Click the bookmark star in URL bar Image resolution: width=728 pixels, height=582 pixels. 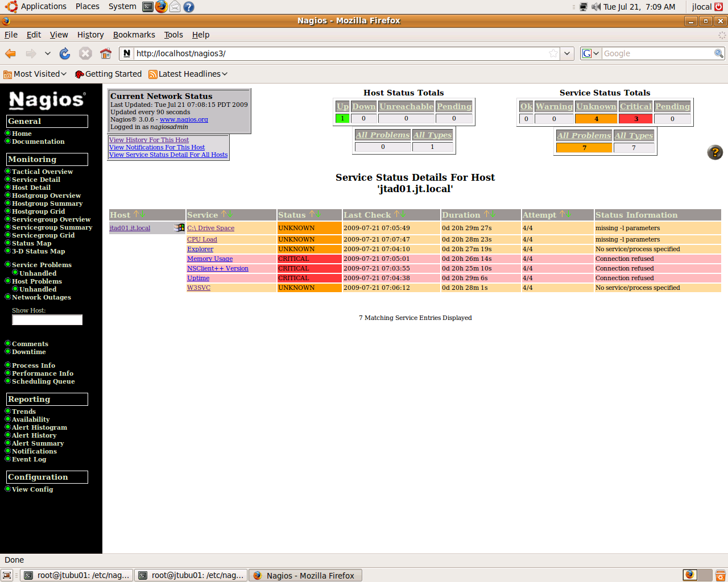click(x=553, y=53)
